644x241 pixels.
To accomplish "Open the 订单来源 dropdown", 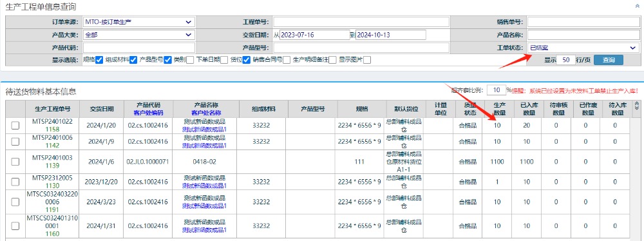I will click(x=138, y=22).
